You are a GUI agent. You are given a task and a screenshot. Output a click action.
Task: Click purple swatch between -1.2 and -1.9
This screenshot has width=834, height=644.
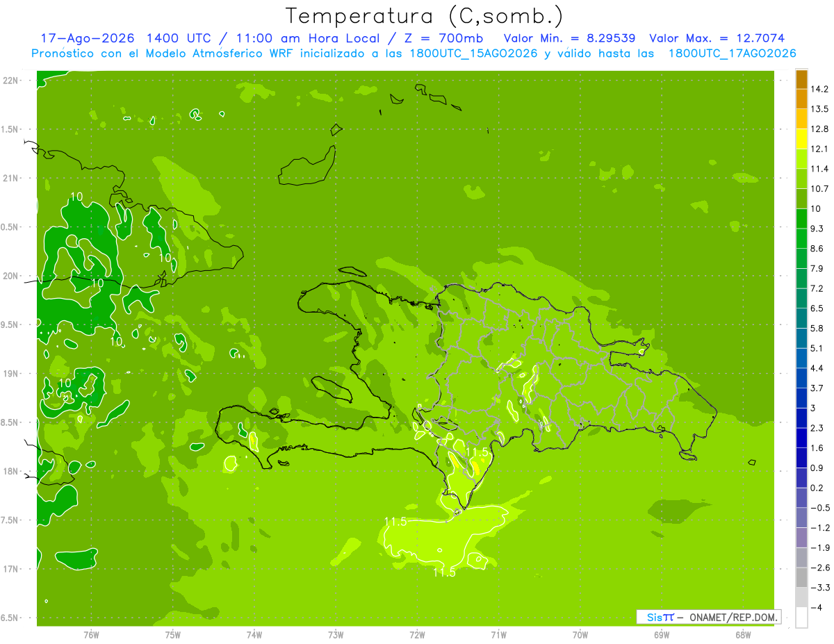[x=801, y=538]
